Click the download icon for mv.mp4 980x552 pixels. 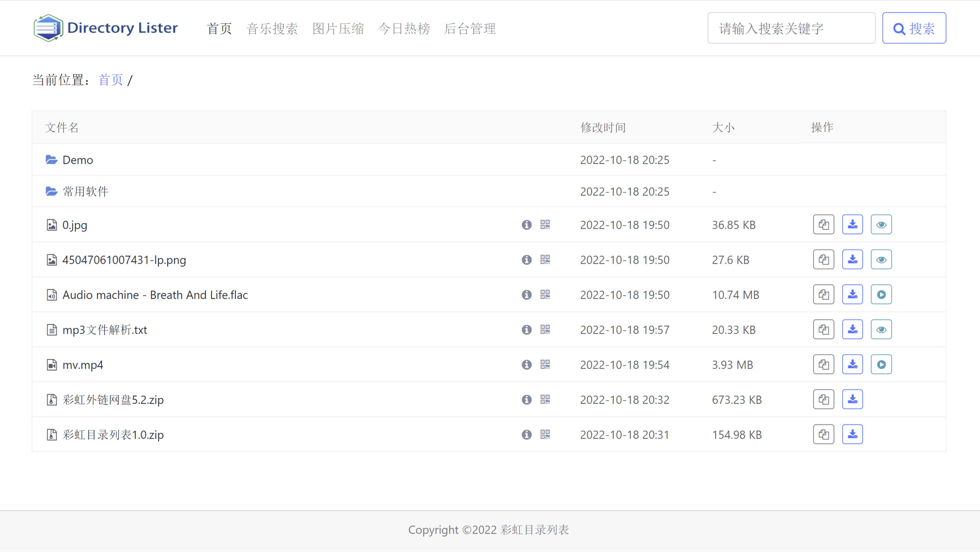[852, 364]
